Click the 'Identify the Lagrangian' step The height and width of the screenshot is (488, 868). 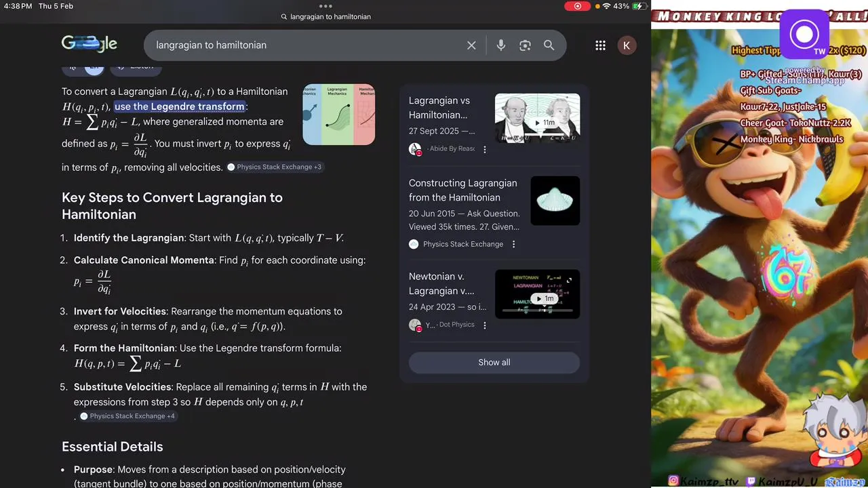(129, 238)
